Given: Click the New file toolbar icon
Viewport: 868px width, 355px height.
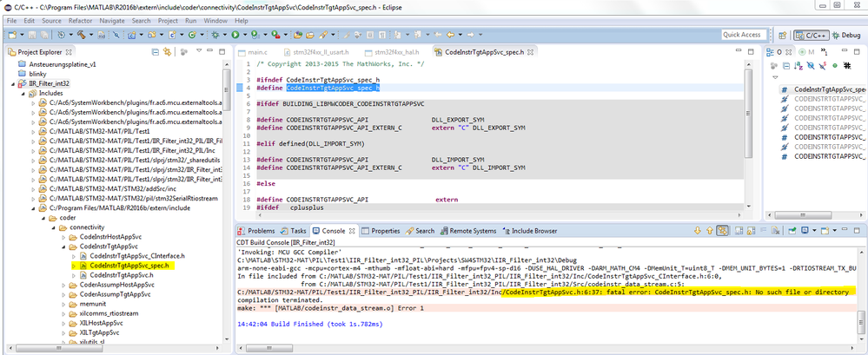Looking at the screenshot, I should click(x=12, y=35).
